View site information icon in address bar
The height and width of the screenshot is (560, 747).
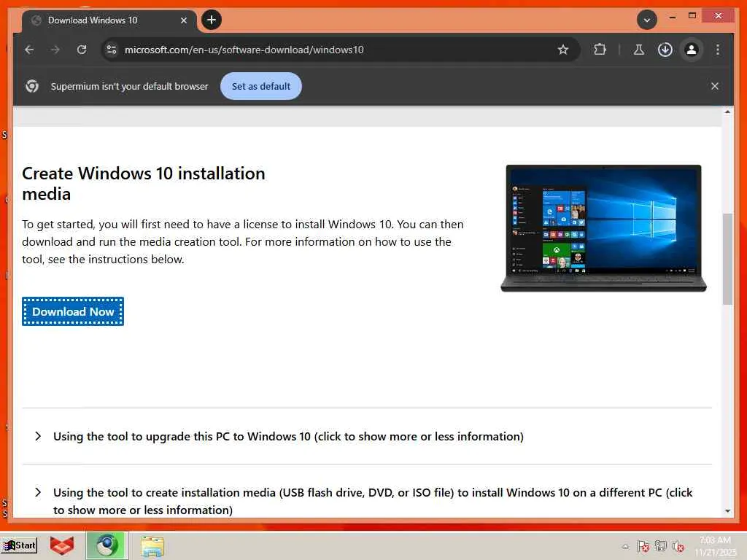pyautogui.click(x=112, y=50)
